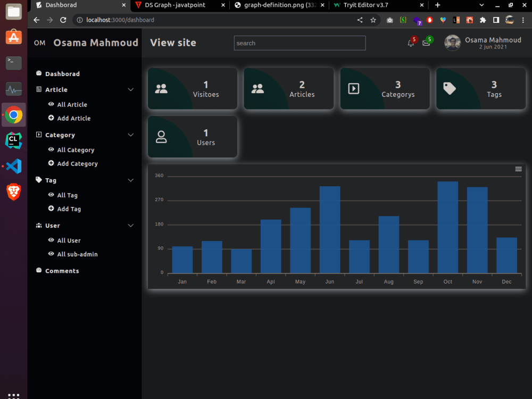Open Add Article link
Screen dimensions: 532x399
click(x=73, y=118)
